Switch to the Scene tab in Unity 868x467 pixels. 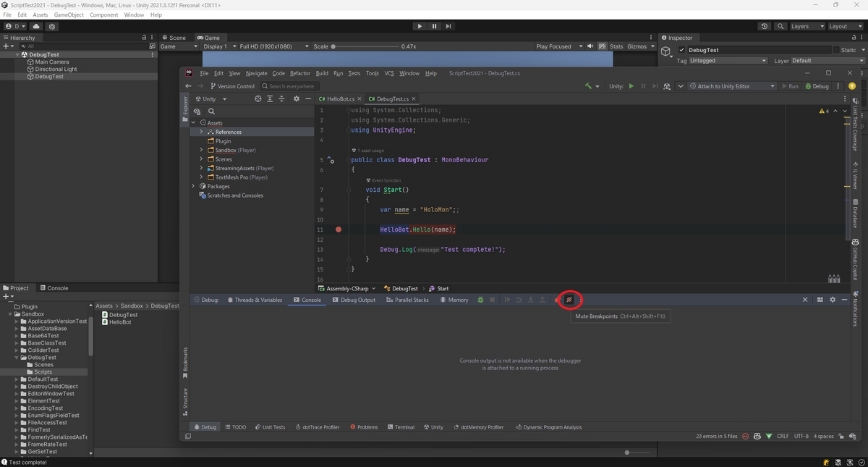(174, 38)
